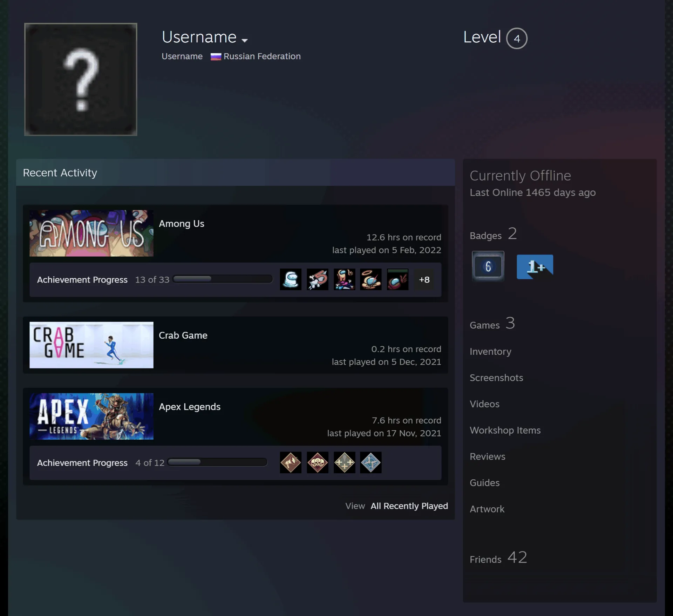
Task: Click the Level label text
Action: [x=482, y=37]
